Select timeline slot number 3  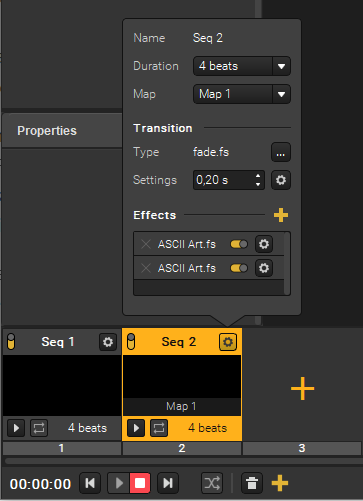point(302,448)
